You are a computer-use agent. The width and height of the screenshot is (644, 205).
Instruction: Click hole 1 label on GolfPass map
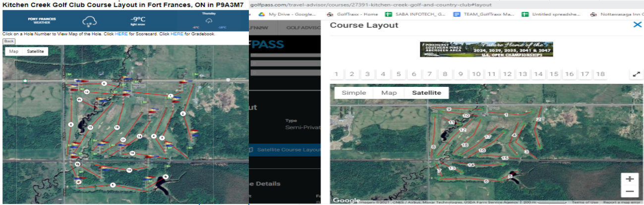pyautogui.click(x=506, y=115)
